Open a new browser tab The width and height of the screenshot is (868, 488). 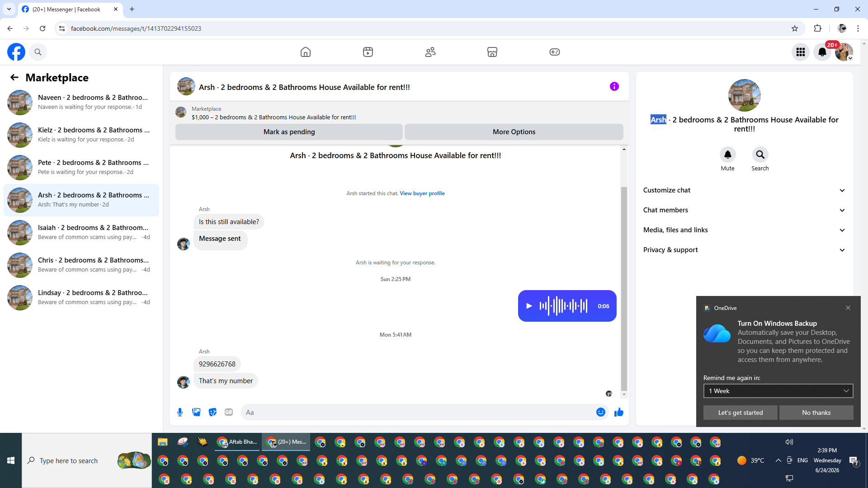(x=132, y=9)
